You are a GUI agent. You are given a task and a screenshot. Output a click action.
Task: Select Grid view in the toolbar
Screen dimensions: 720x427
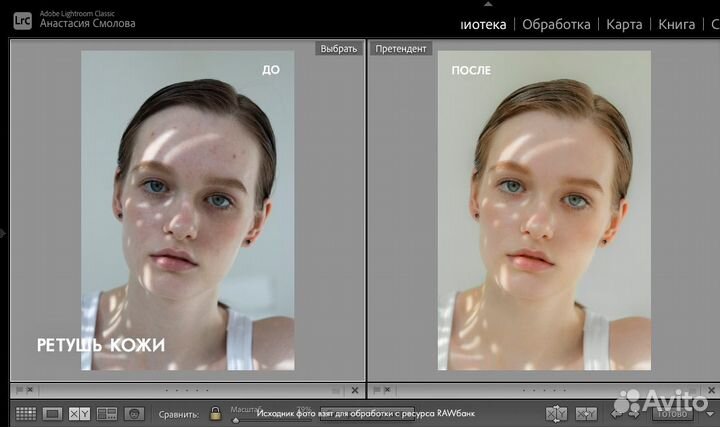tap(26, 414)
